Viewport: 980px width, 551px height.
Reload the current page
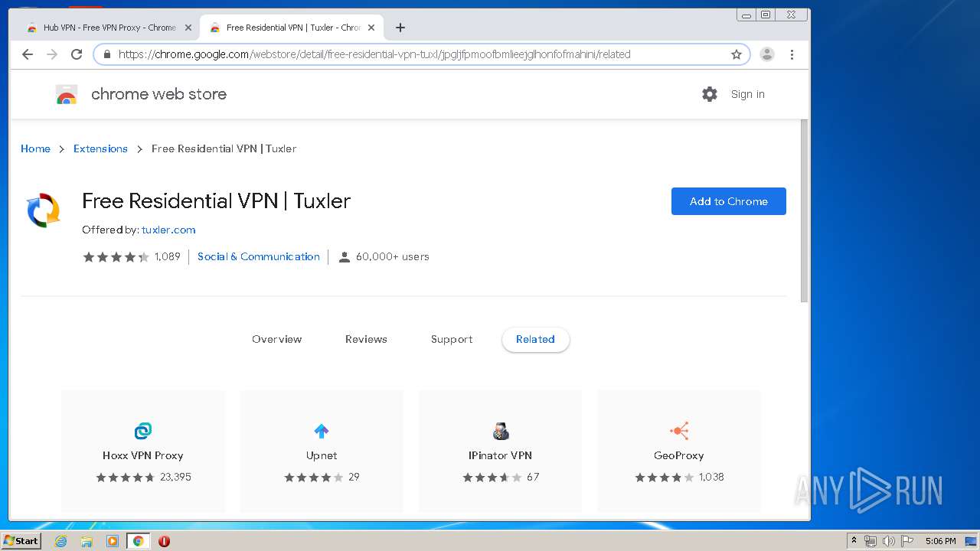pos(77,54)
